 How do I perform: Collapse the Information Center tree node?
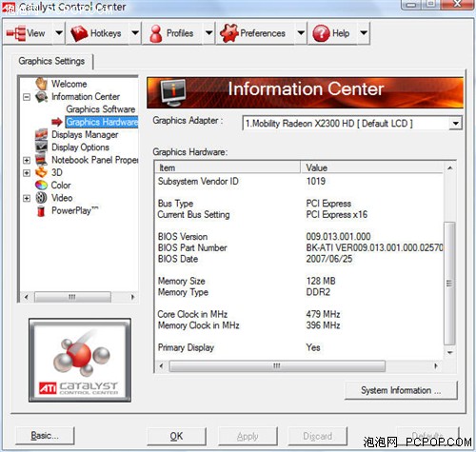[27, 97]
